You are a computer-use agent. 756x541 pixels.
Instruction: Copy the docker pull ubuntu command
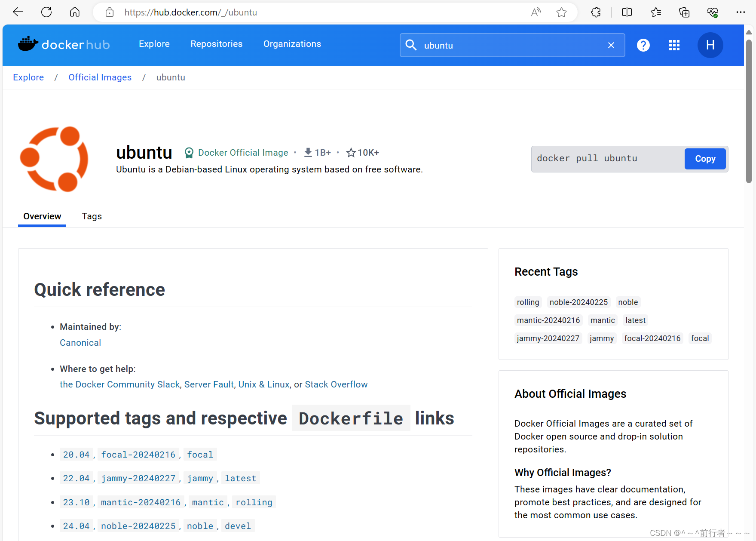pos(704,159)
